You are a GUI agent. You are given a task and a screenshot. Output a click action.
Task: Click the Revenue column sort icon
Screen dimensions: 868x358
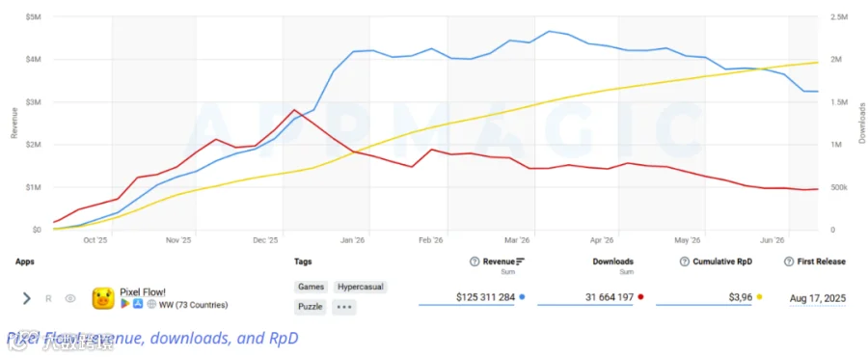click(520, 262)
